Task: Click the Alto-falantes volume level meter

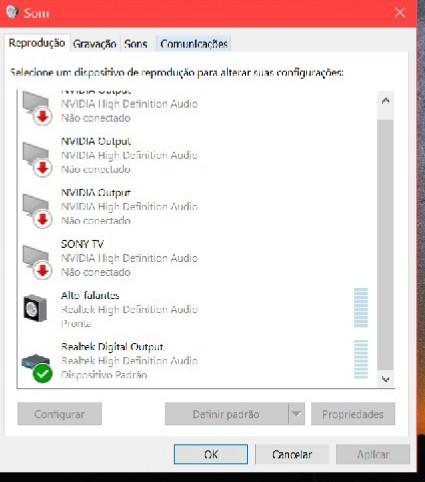Action: click(361, 308)
